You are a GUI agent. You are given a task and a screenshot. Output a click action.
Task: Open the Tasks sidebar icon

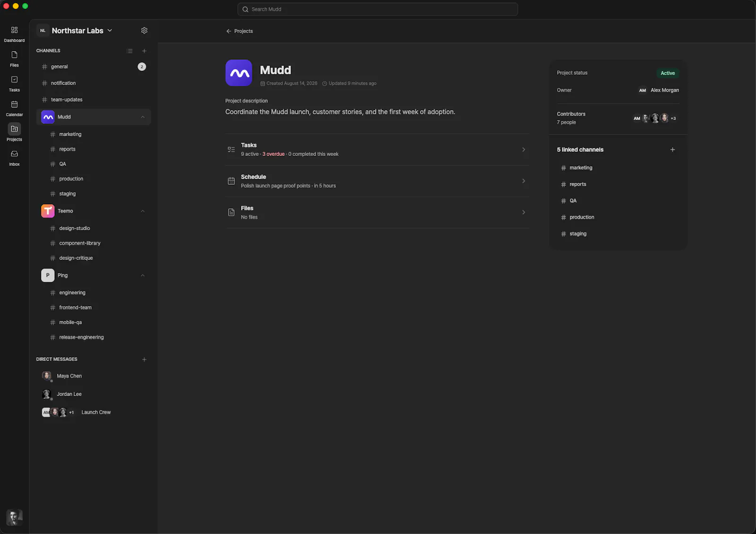coord(14,79)
